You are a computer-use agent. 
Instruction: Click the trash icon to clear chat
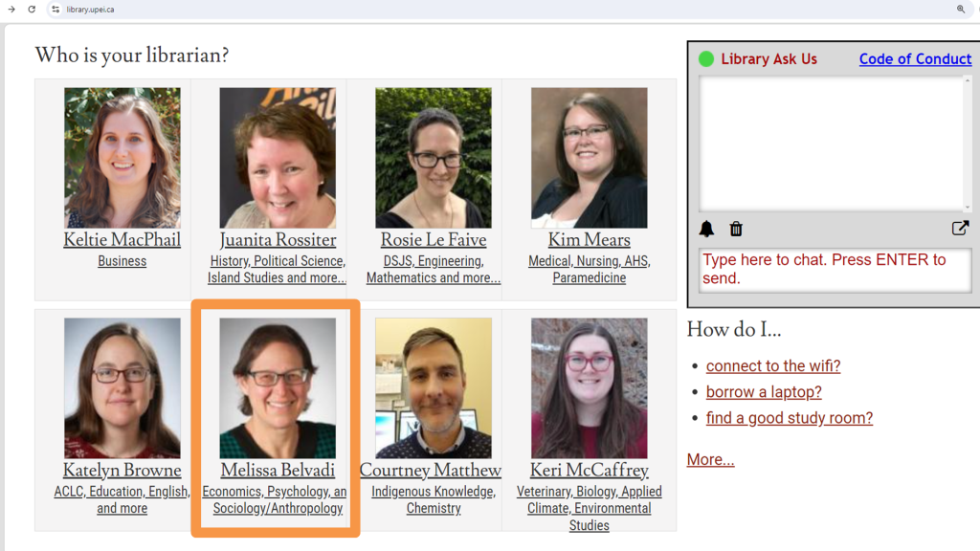(736, 230)
